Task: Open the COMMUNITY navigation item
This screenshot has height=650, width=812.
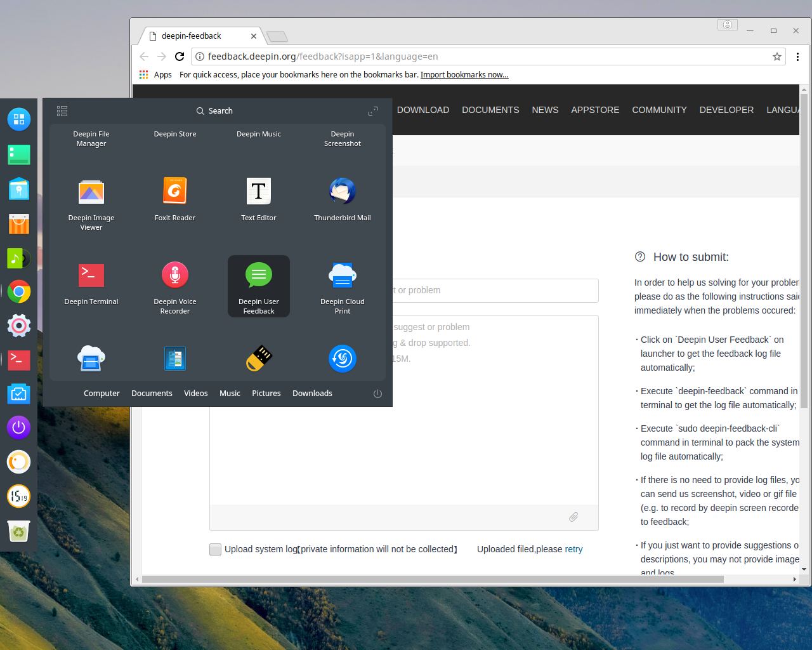Action: point(659,110)
